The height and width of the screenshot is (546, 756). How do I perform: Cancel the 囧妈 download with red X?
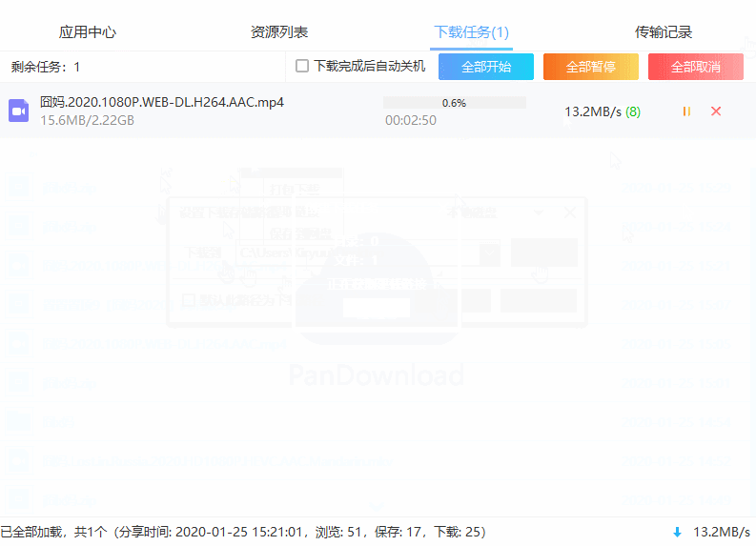point(716,111)
